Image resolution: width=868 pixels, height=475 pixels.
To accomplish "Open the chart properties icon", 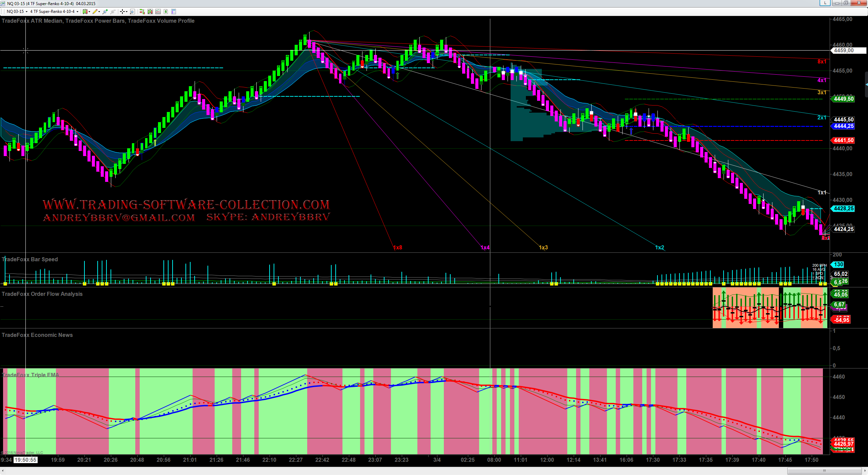I will [x=174, y=12].
